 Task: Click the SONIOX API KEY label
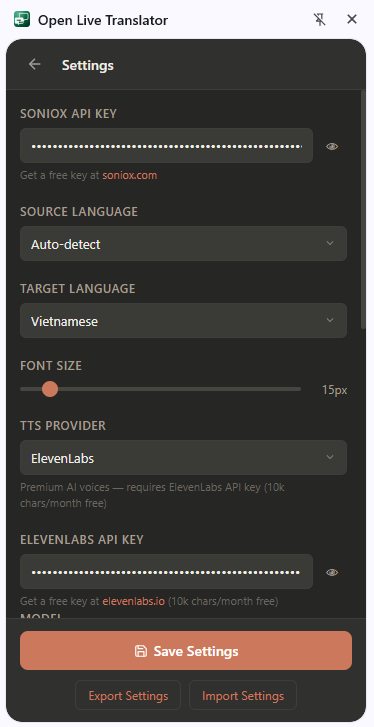(x=68, y=114)
